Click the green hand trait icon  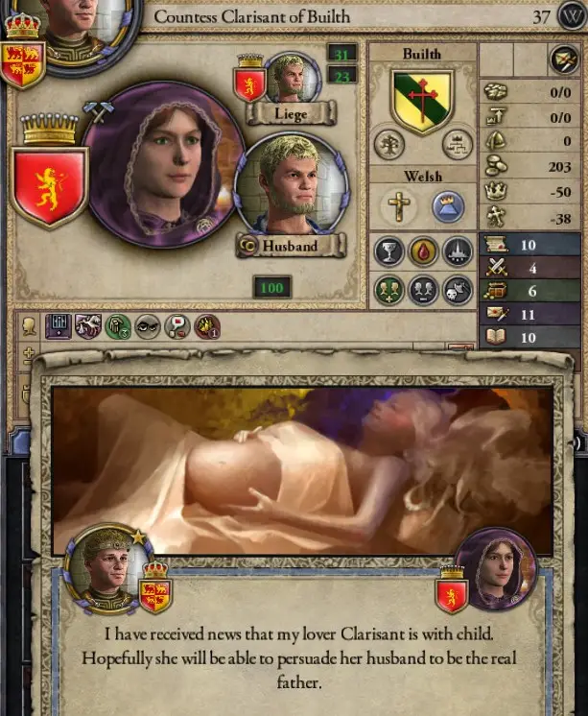tap(118, 326)
